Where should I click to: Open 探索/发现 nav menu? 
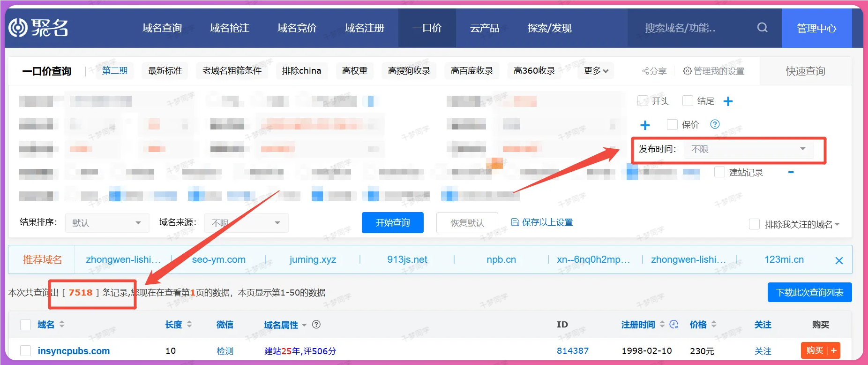pos(550,28)
